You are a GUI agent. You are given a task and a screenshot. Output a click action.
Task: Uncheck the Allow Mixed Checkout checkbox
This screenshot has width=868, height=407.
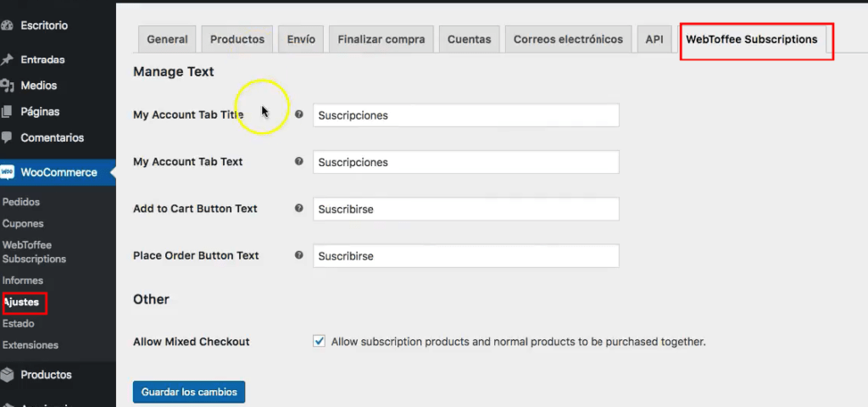click(319, 341)
